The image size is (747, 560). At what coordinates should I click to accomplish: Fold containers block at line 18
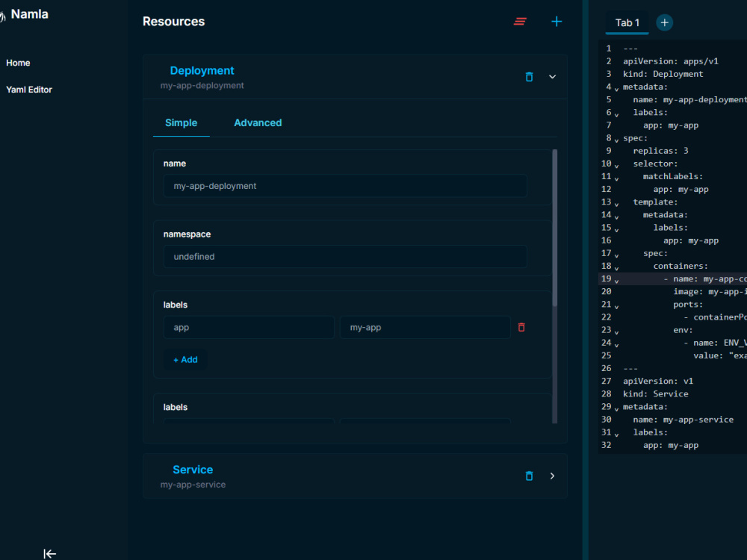point(616,268)
